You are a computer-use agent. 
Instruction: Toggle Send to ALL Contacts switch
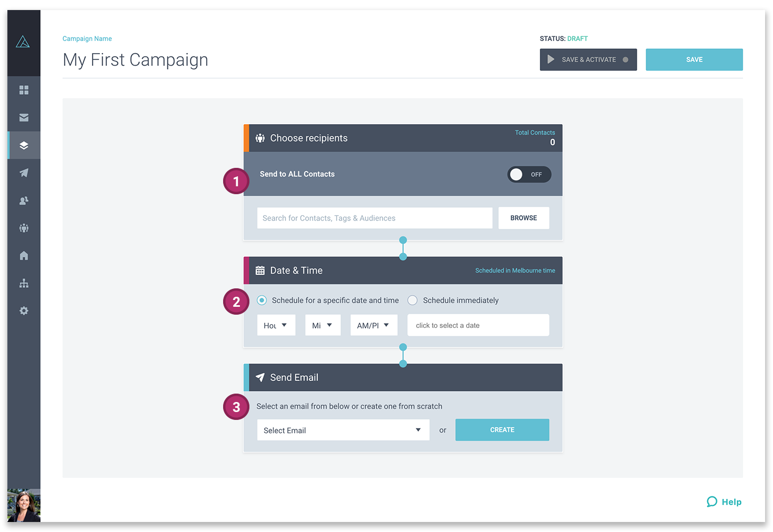click(529, 174)
